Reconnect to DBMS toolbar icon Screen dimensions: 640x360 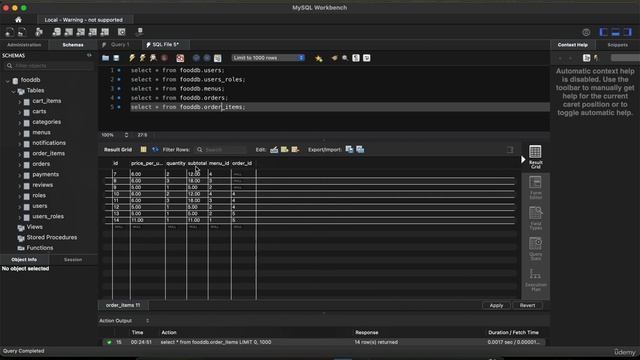(140, 32)
